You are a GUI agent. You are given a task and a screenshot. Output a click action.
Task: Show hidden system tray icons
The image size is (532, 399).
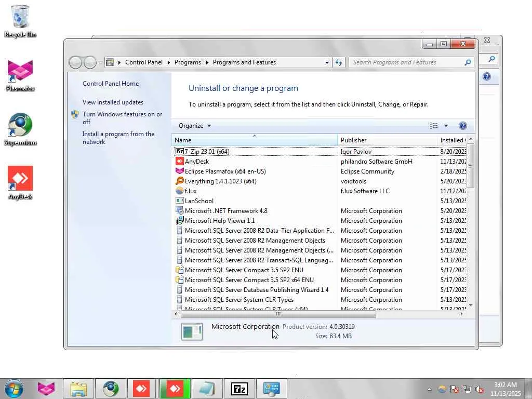430,389
